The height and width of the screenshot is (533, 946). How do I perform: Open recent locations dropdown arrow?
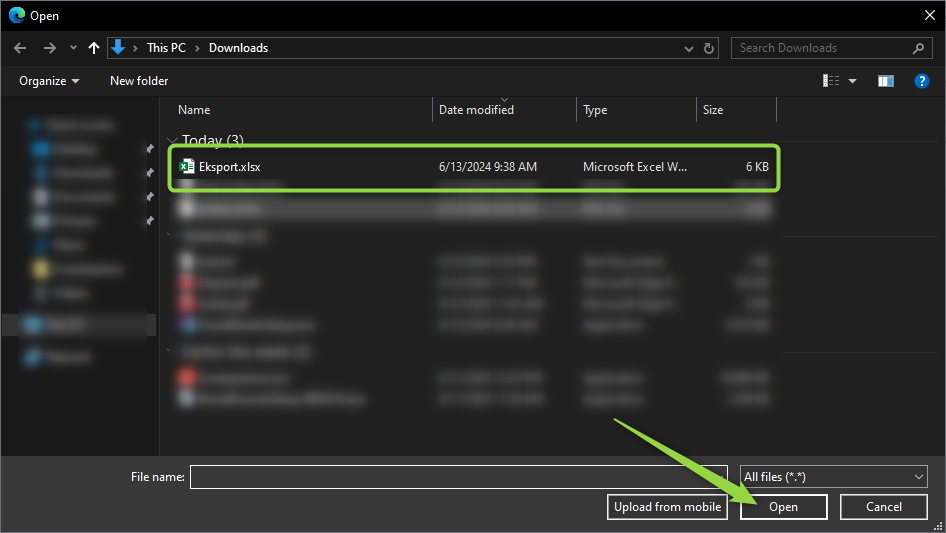[x=73, y=48]
